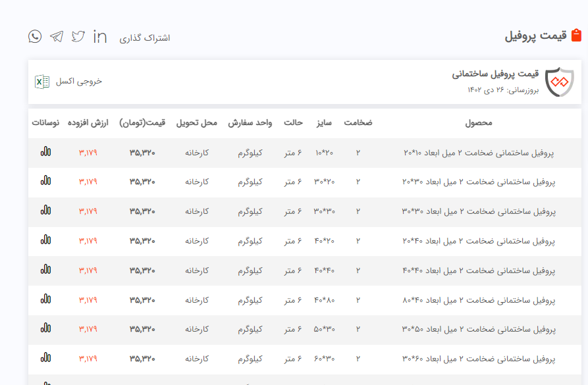Screen dimensions: 588x385
Task: Open product link for profile ابعاد 20*10
Action: [479, 153]
